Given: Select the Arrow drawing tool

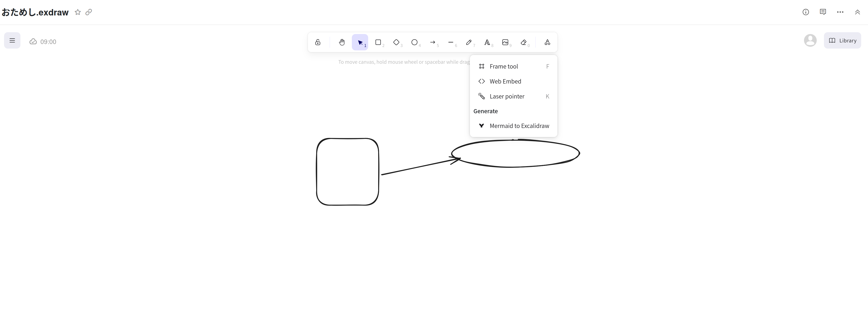Looking at the screenshot, I should [433, 42].
